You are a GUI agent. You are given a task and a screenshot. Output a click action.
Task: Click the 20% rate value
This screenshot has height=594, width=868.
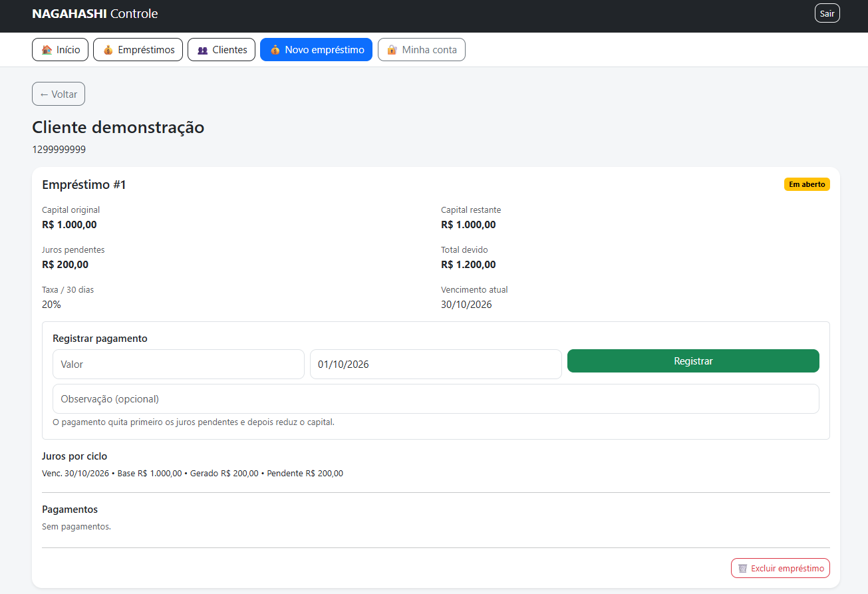(51, 305)
